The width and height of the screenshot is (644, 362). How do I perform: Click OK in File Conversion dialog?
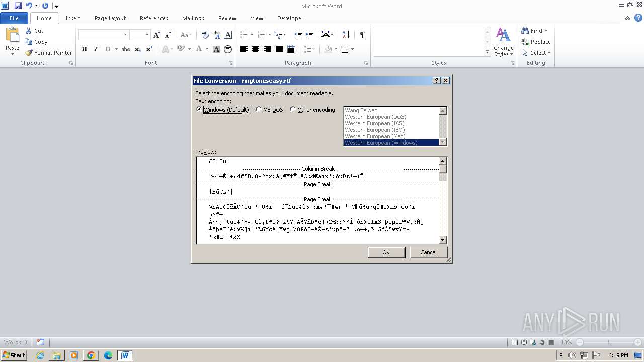pos(386,252)
